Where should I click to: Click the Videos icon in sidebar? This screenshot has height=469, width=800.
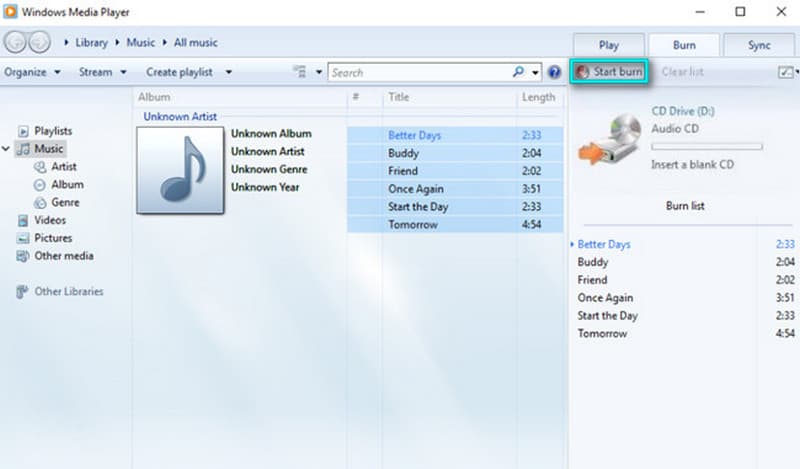(x=23, y=220)
